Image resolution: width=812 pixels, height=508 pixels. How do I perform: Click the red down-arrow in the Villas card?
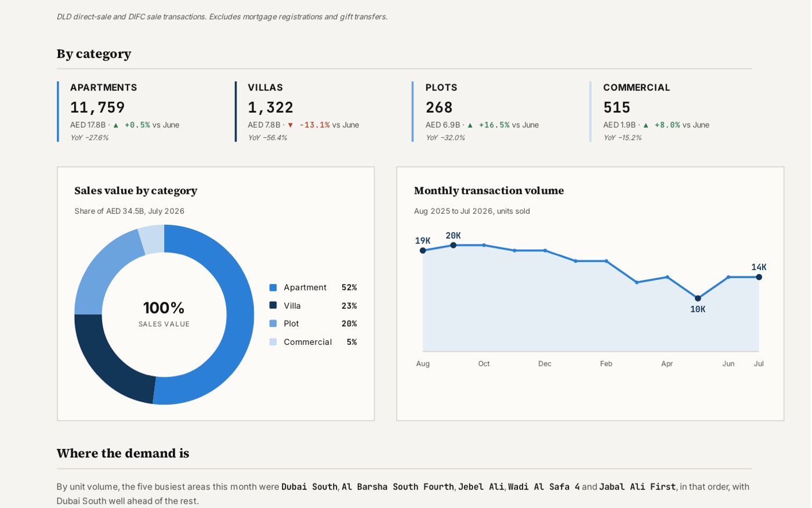click(x=291, y=125)
